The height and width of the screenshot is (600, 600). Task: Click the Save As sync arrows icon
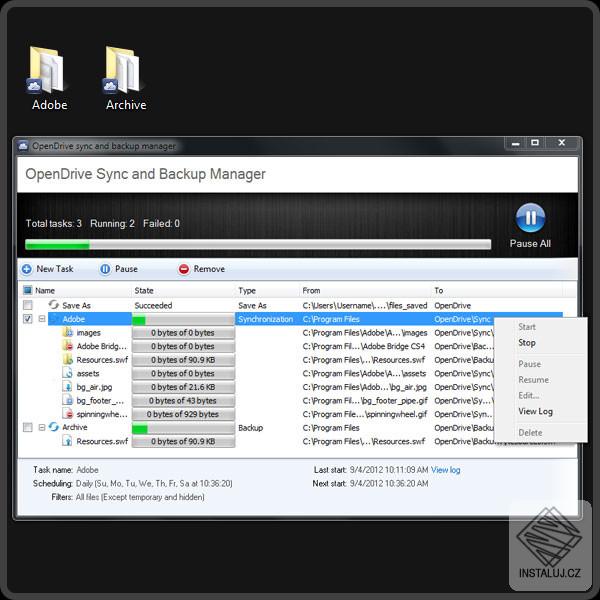click(x=54, y=305)
